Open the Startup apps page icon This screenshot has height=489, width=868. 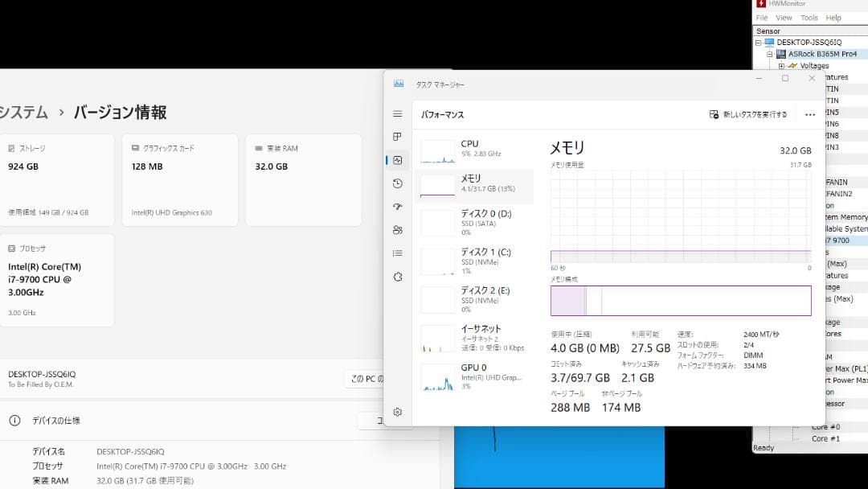397,207
